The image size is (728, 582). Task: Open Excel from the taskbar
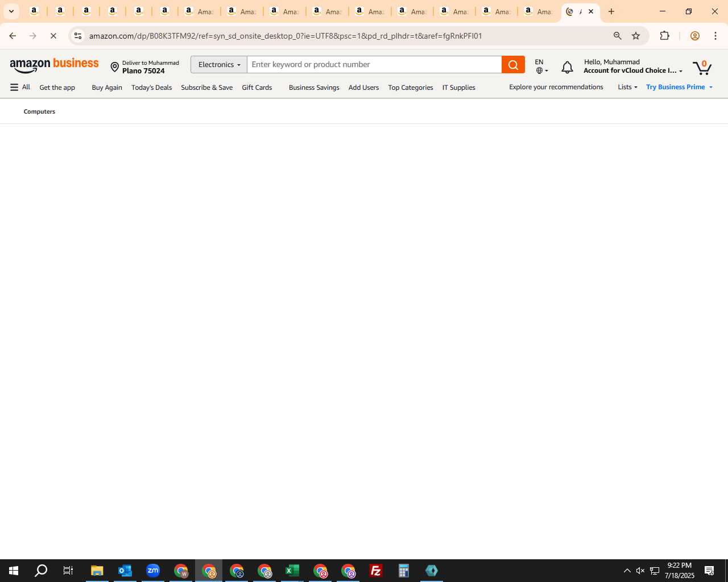292,571
